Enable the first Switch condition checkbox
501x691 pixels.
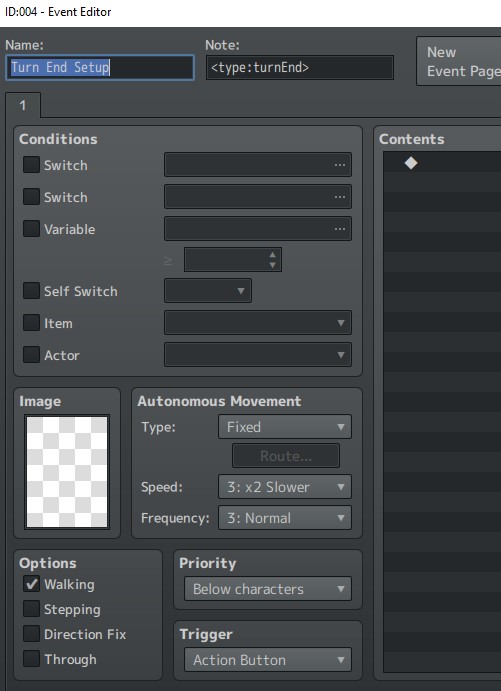click(x=31, y=165)
